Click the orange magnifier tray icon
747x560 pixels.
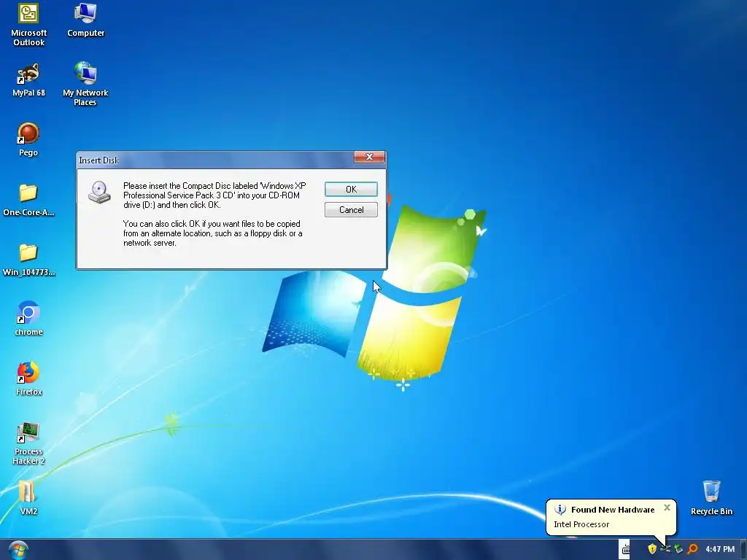click(693, 549)
